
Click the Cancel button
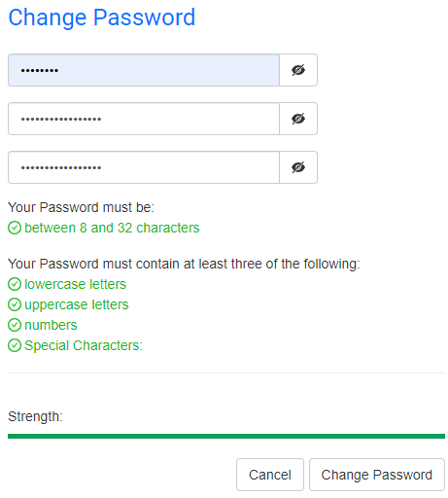(270, 475)
